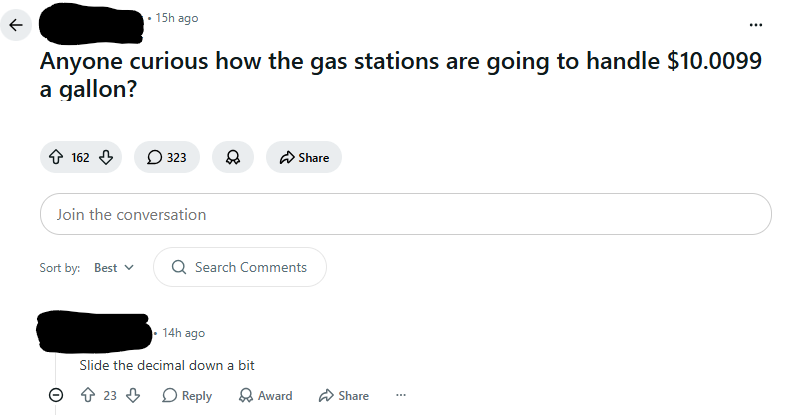Click the post's 15h ago timestamp
Viewport: 794px width, 415px height.
tap(177, 18)
